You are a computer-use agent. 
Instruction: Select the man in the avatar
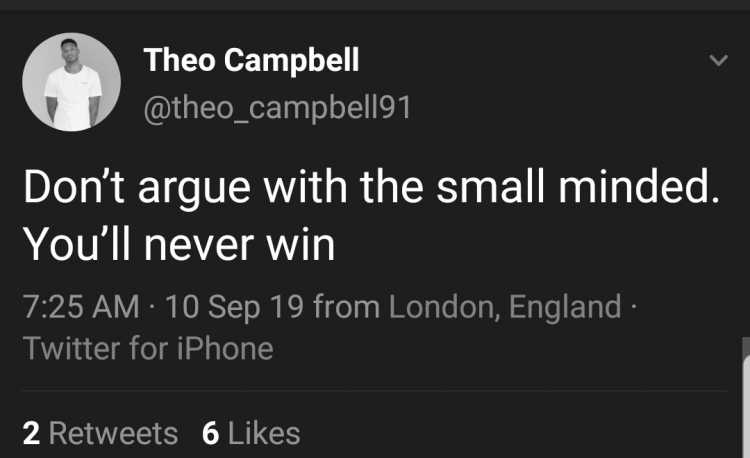pos(73,85)
